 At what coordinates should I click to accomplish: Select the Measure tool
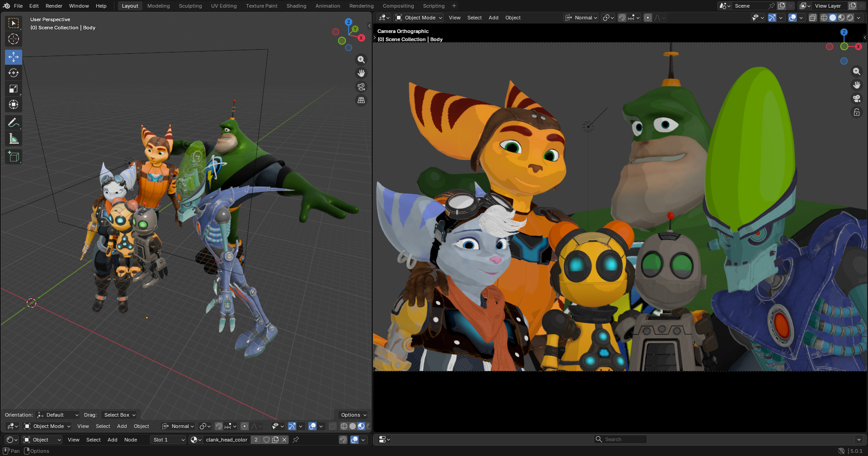(x=14, y=139)
